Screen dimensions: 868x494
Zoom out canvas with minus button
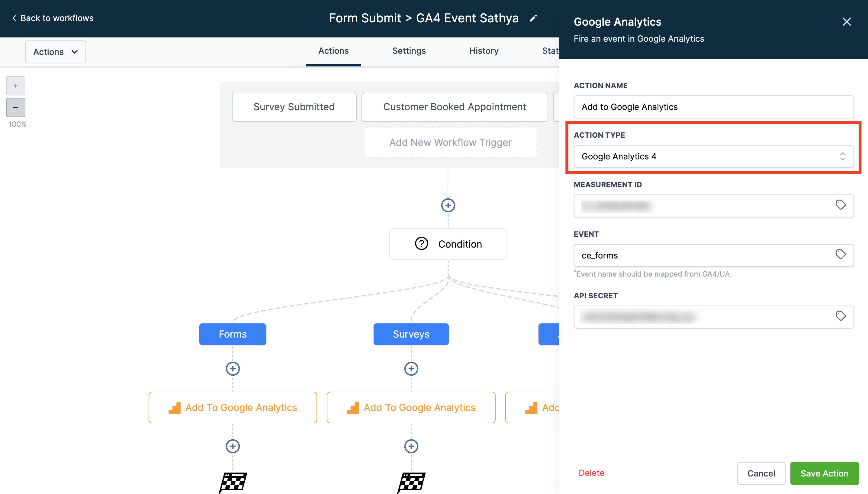click(16, 107)
